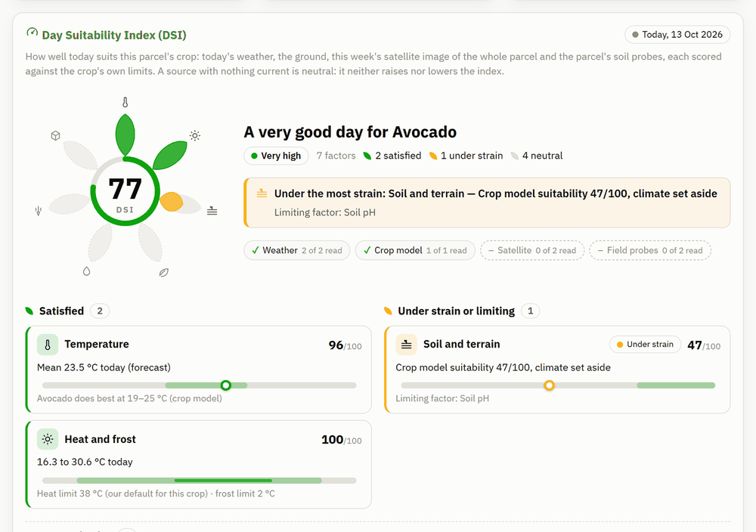Click the gauge icon beside Day Suitability Index
Viewport: 756px width, 532px height.
pos(32,32)
